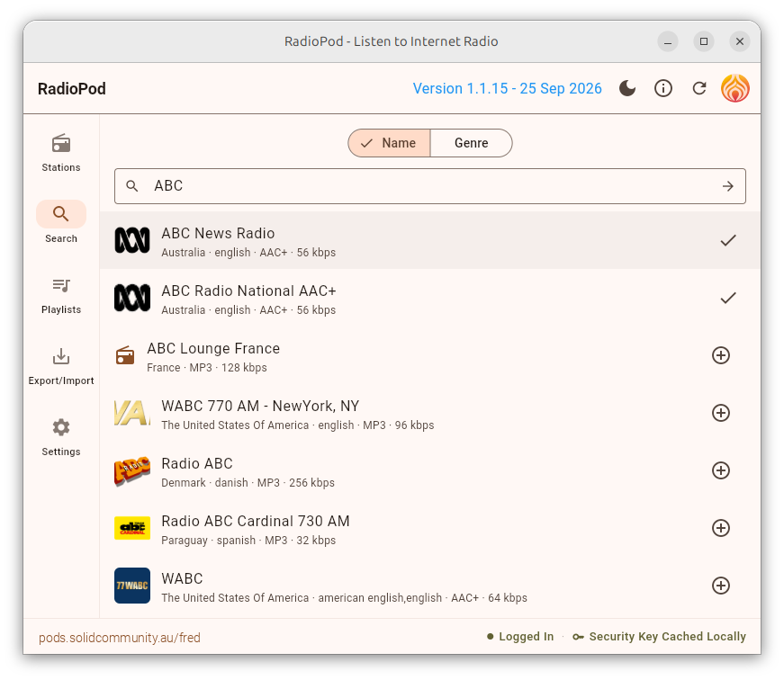Switch search mode to Genre
The image size is (784, 680).
(471, 143)
